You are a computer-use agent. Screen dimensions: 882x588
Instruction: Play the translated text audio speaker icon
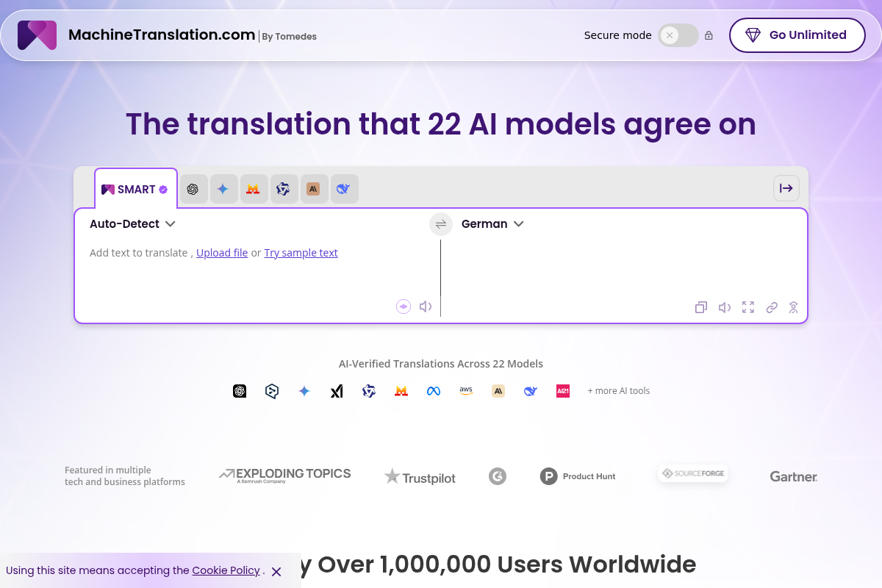pos(725,307)
